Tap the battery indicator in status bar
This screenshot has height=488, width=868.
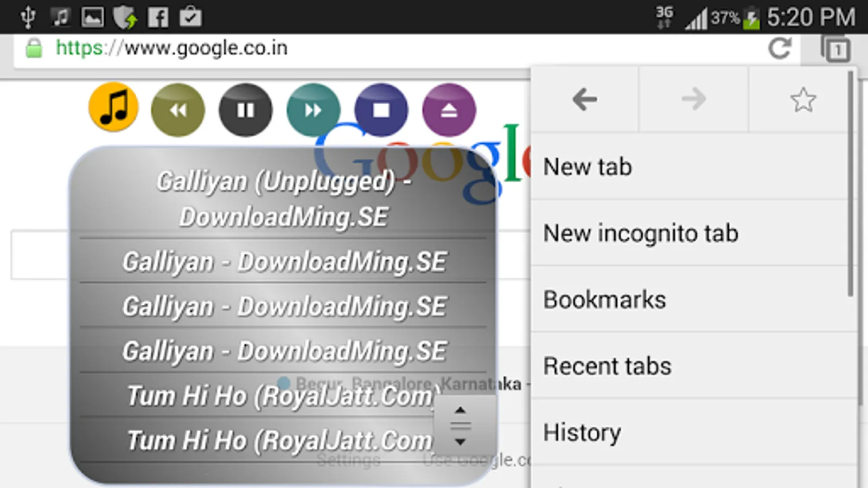[751, 18]
